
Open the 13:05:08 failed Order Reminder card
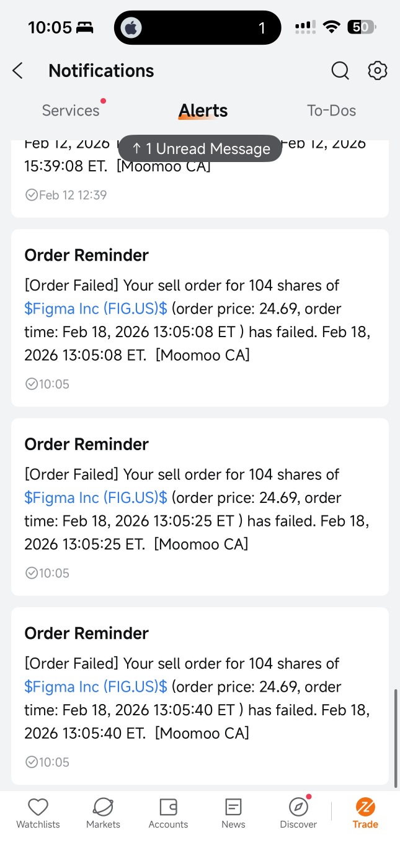coord(200,318)
